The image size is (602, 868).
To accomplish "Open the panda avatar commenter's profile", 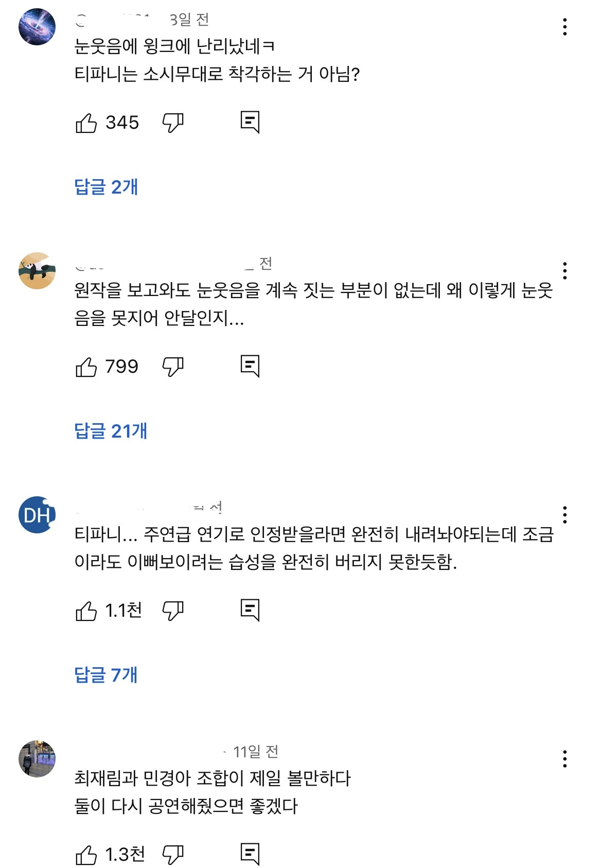I will coord(37,271).
